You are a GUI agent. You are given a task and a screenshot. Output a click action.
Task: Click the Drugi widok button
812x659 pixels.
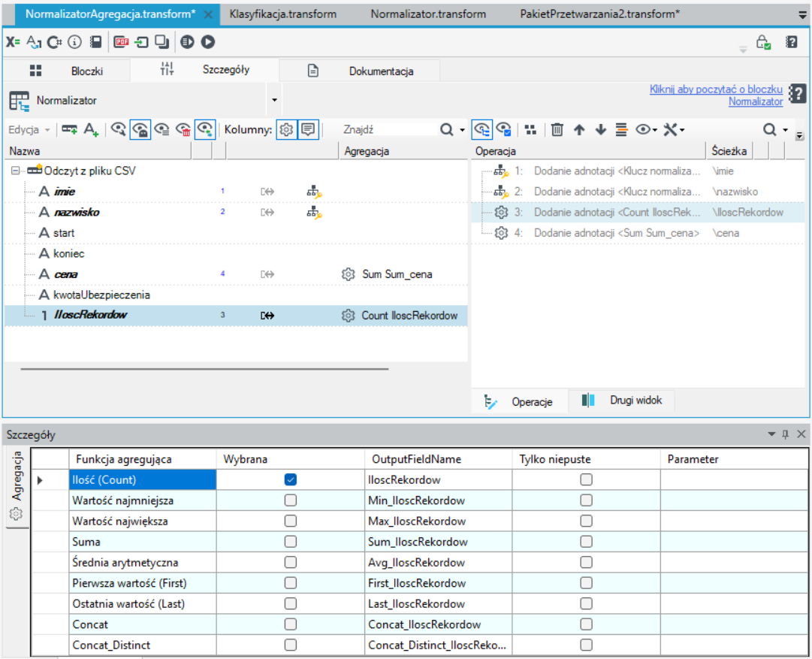(621, 401)
